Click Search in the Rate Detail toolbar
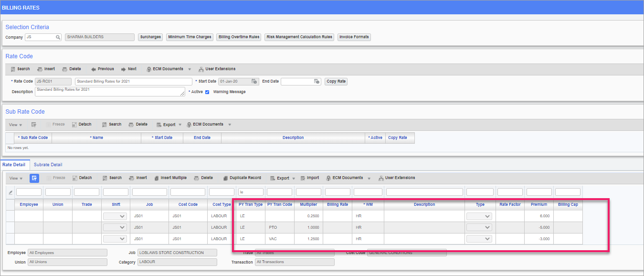The height and width of the screenshot is (276, 644). click(x=112, y=178)
